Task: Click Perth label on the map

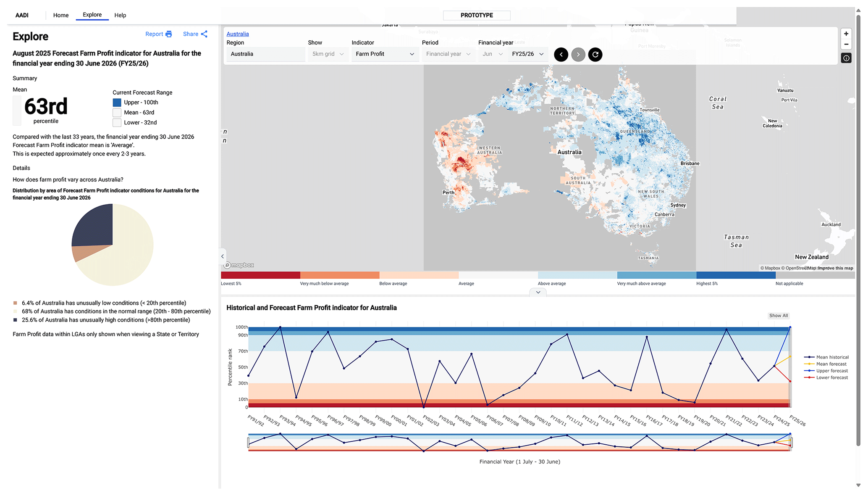Action: [x=448, y=193]
